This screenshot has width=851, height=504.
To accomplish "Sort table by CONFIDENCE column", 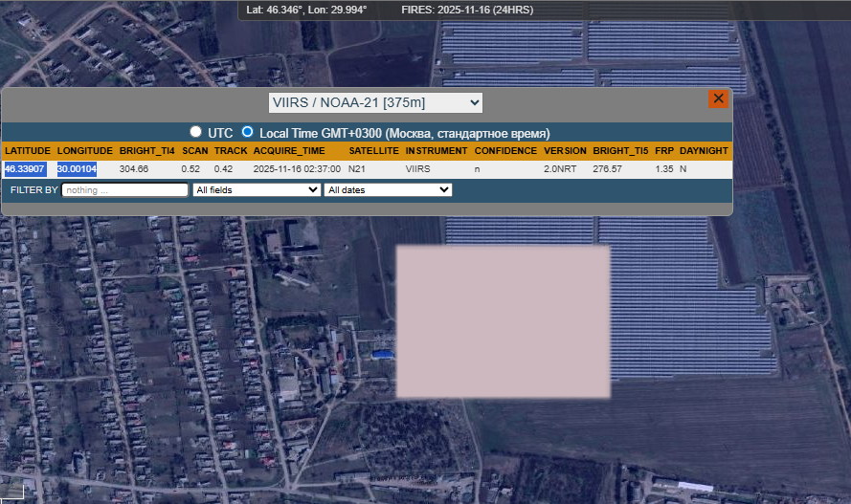I will click(x=505, y=151).
